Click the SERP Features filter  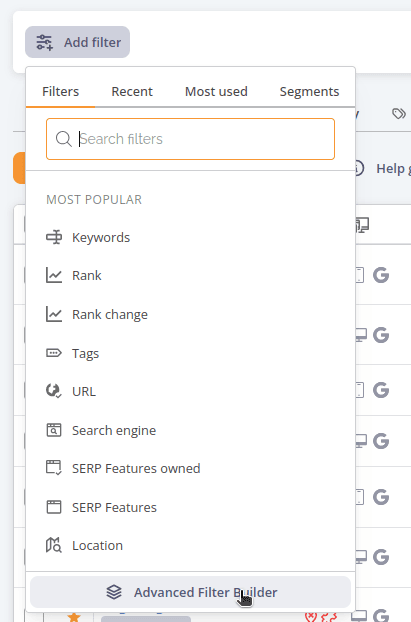(190, 507)
